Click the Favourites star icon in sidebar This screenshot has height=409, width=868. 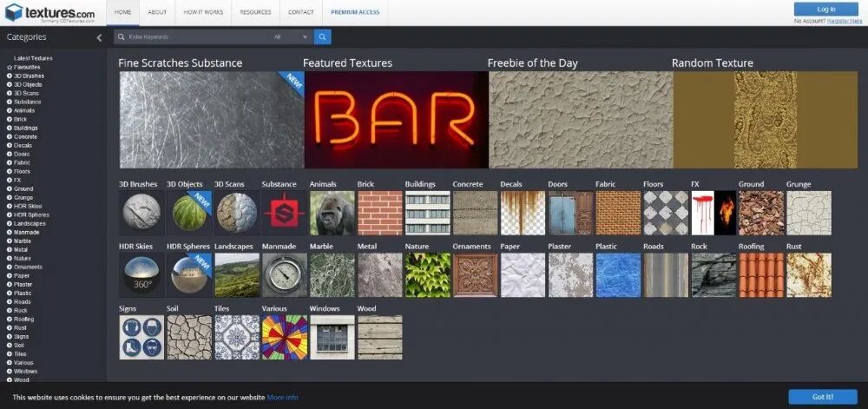pyautogui.click(x=10, y=67)
